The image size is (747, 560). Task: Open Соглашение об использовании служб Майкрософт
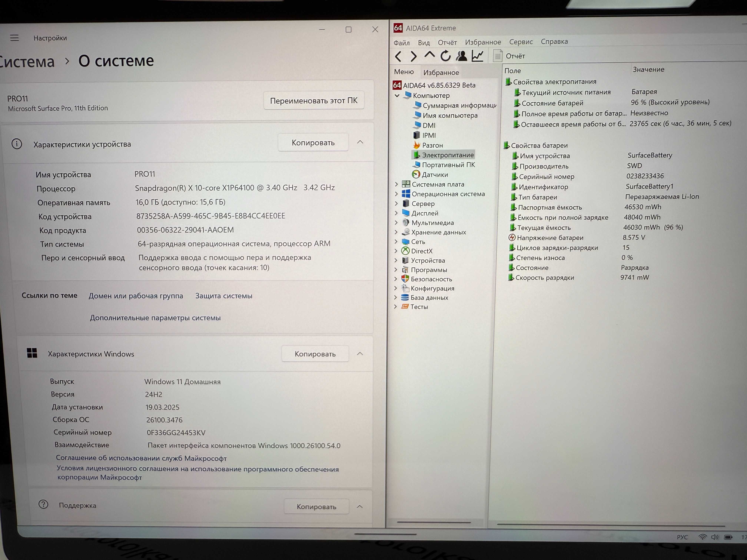(x=141, y=458)
